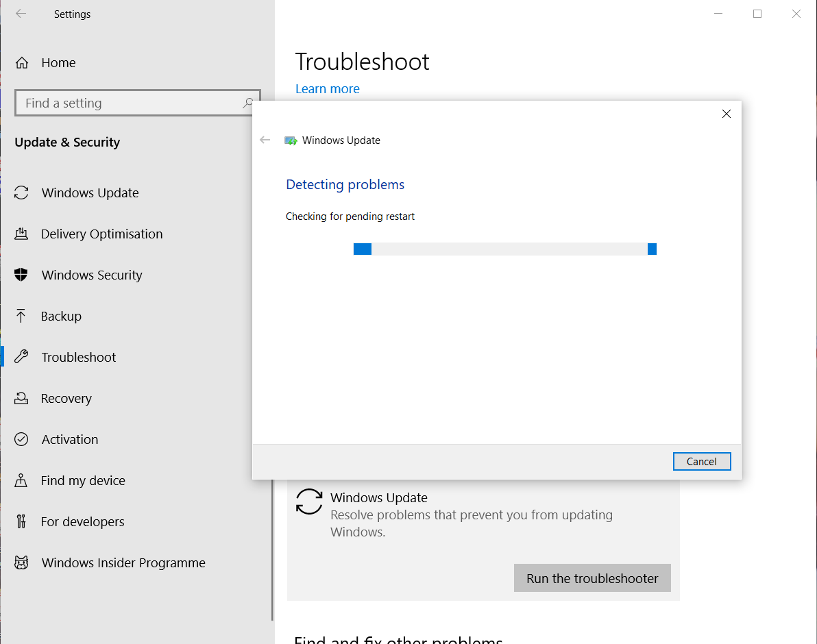Image resolution: width=817 pixels, height=644 pixels.
Task: Open Windows Update settings page
Action: [x=90, y=193]
